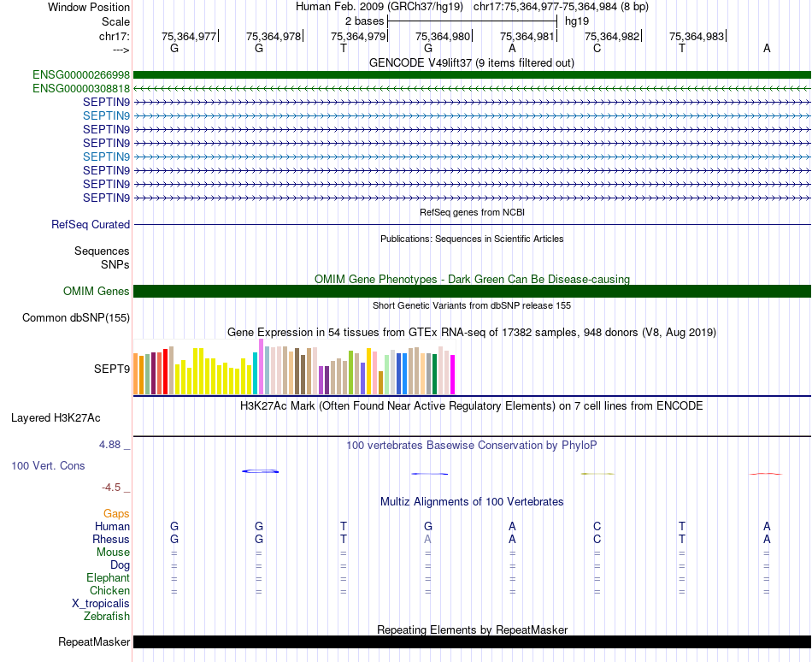Click the chr17:75,364,977-75,364,984 (8 bp) position text
The height and width of the screenshot is (662, 812).
[561, 7]
